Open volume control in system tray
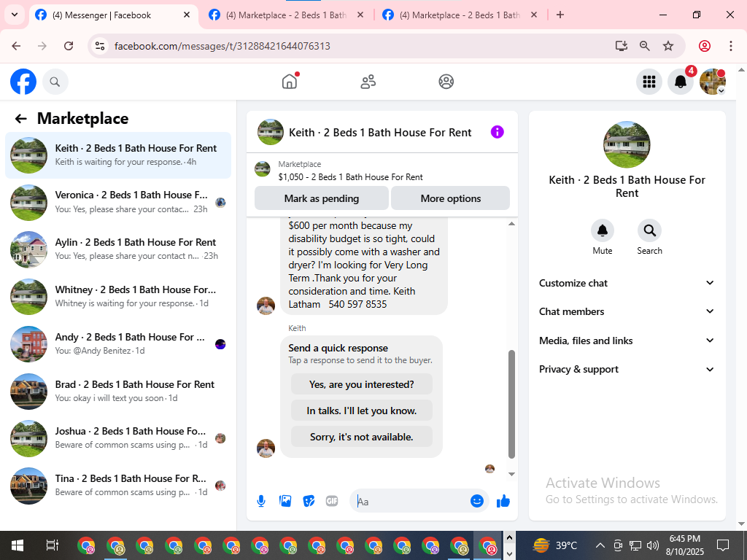747x560 pixels. tap(653, 545)
